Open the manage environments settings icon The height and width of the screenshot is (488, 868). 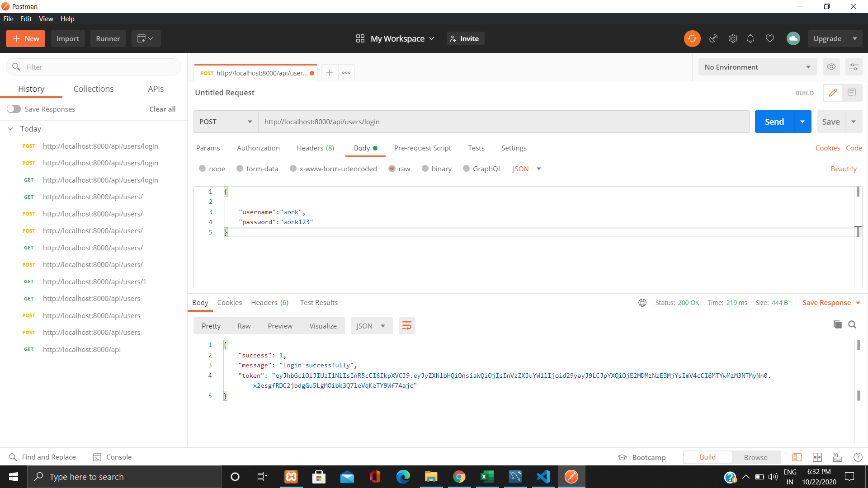coord(854,67)
